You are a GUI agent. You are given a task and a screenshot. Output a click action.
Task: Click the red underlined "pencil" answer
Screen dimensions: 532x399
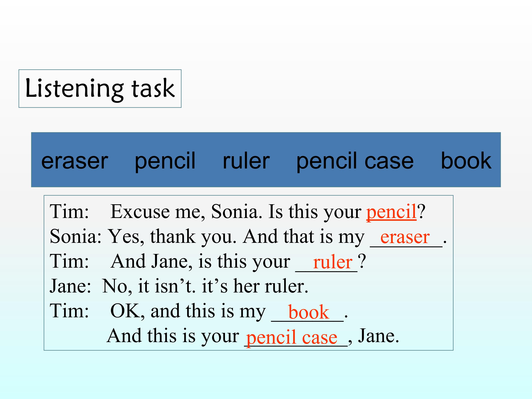(391, 212)
